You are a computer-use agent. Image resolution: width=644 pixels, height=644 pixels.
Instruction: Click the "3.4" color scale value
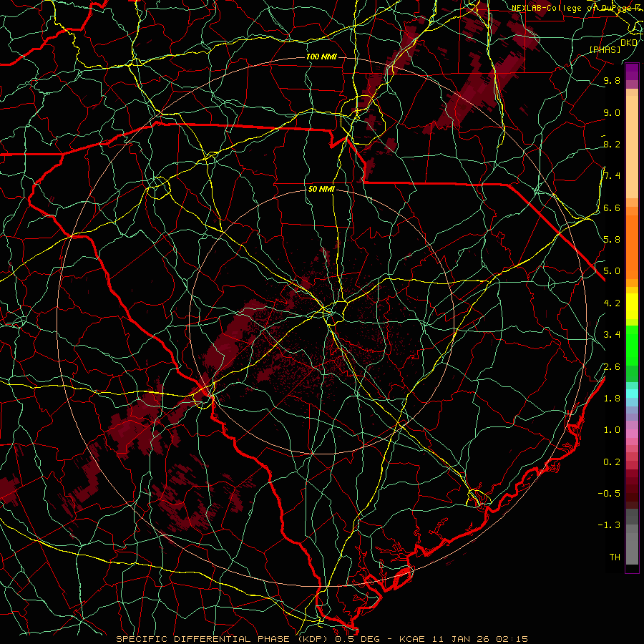click(x=612, y=335)
